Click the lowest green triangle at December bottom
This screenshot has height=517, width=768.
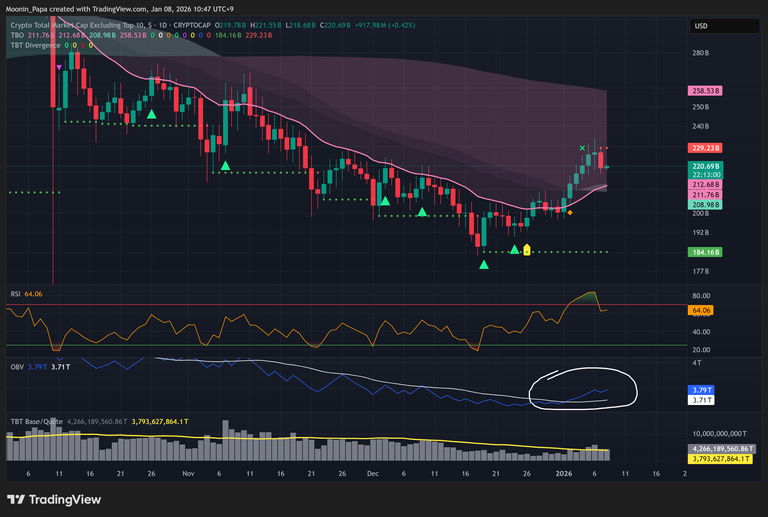point(484,265)
